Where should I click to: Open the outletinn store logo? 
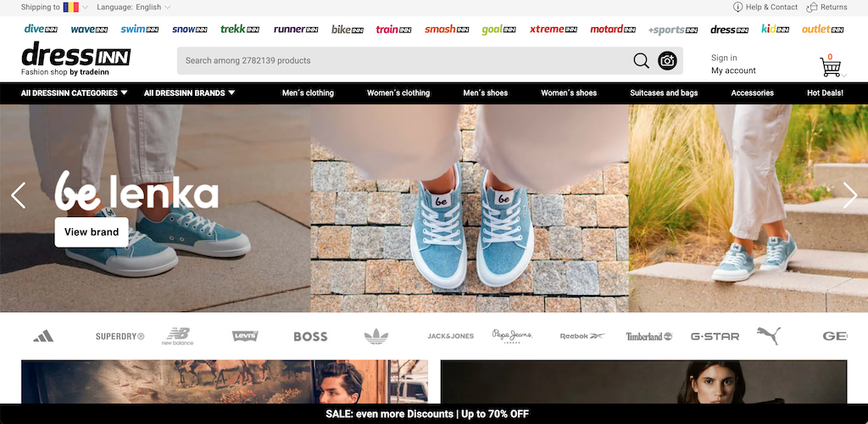pos(822,29)
